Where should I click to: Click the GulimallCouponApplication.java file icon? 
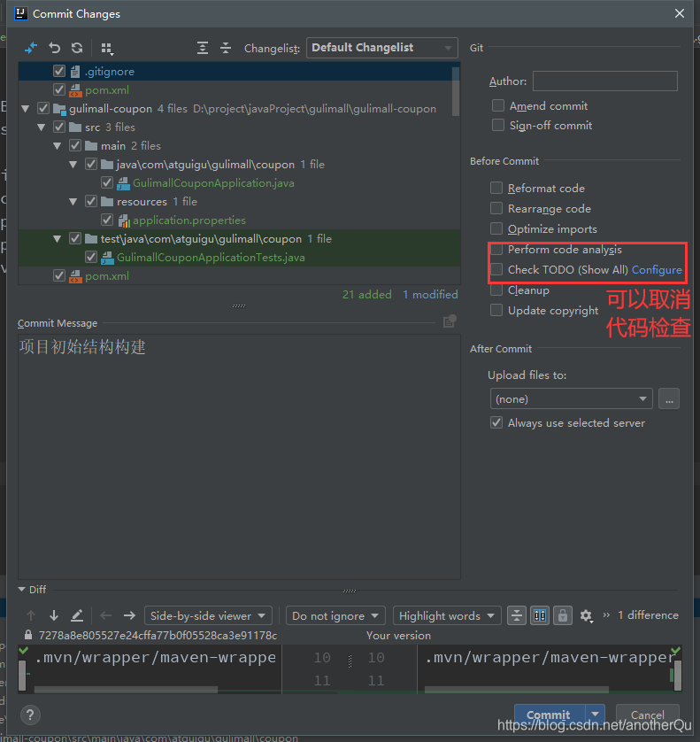click(123, 183)
